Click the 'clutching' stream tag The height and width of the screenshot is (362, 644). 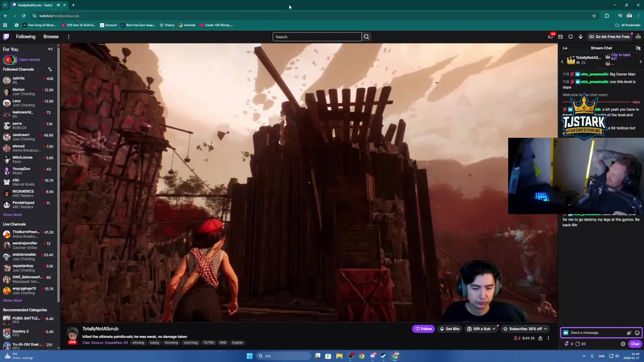[191, 342]
